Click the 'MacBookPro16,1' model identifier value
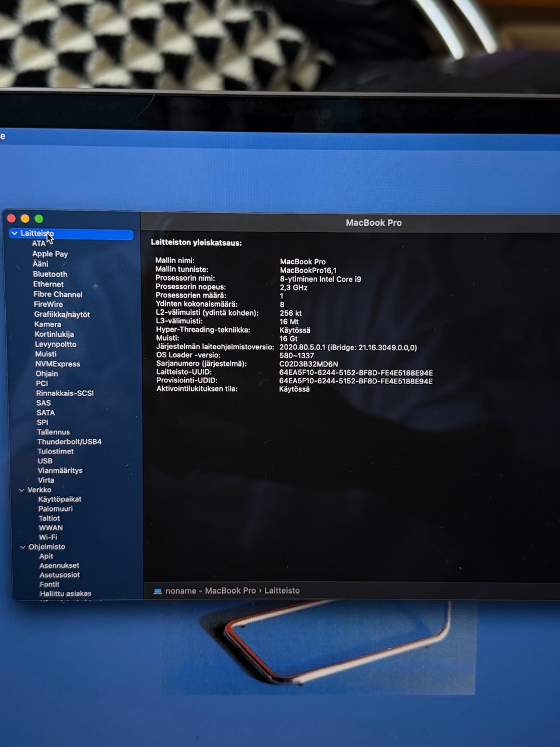This screenshot has height=747, width=560. 308,271
